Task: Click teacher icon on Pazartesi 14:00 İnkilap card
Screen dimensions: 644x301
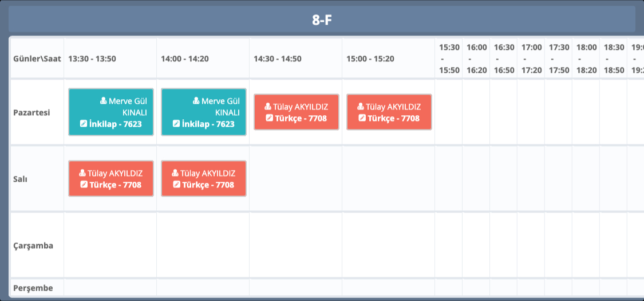Action: [x=196, y=101]
